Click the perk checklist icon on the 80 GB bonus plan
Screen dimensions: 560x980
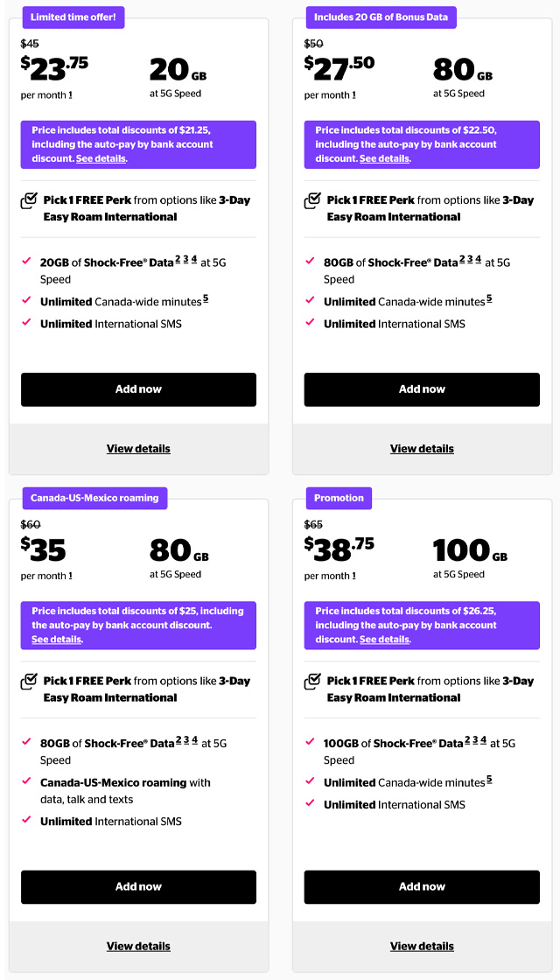click(313, 201)
